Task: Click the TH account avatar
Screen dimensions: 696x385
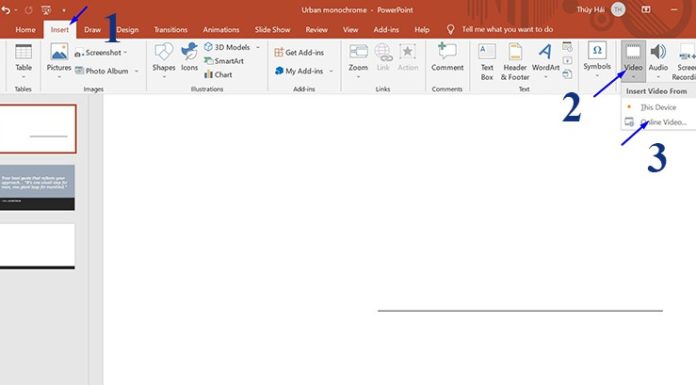Action: pos(618,9)
